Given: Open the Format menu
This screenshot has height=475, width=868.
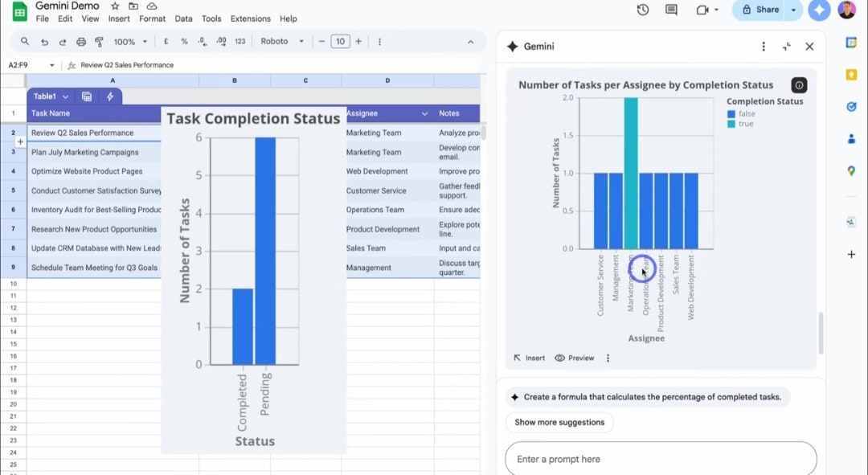Looking at the screenshot, I should 152,18.
